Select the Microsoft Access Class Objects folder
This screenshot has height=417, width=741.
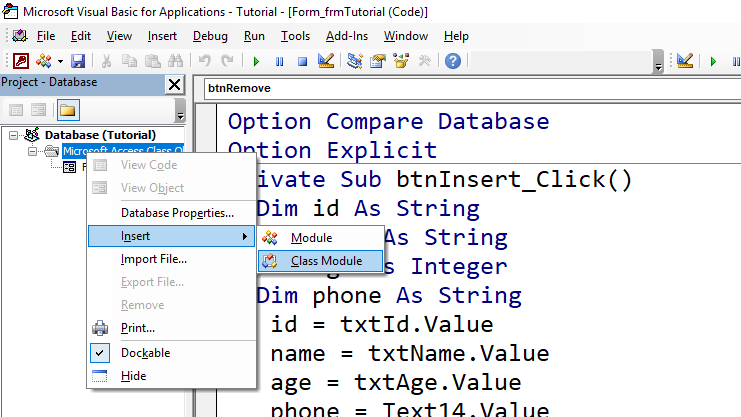tap(123, 150)
